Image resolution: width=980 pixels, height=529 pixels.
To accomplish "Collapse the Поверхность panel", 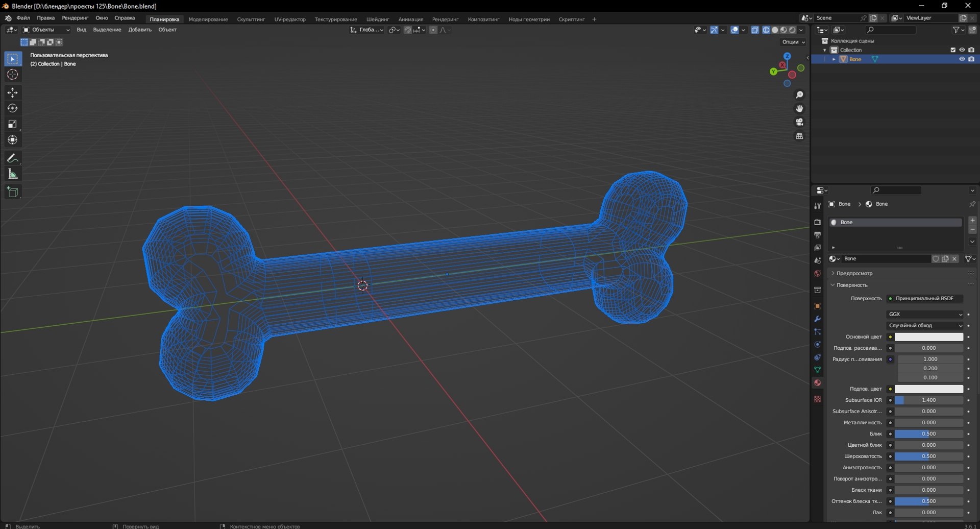I will tap(852, 285).
